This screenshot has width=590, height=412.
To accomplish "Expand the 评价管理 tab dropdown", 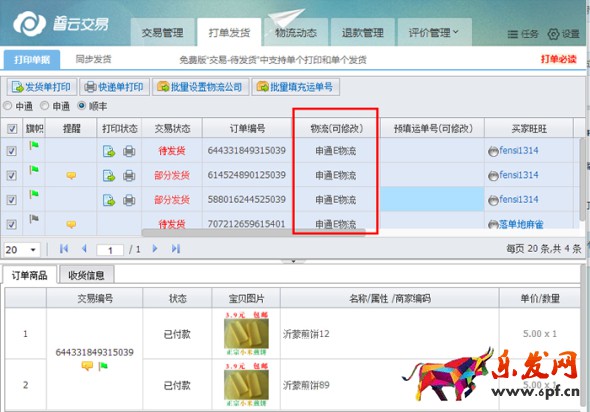I will point(456,32).
